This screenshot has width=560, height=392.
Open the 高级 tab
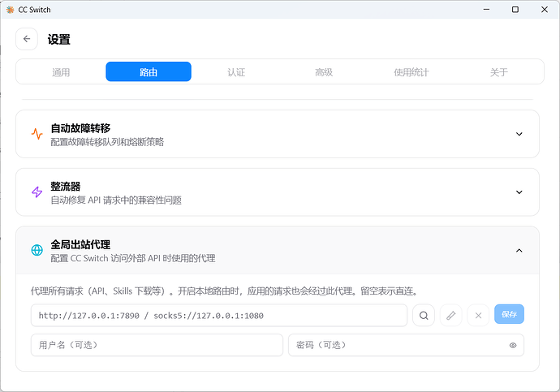(x=324, y=72)
